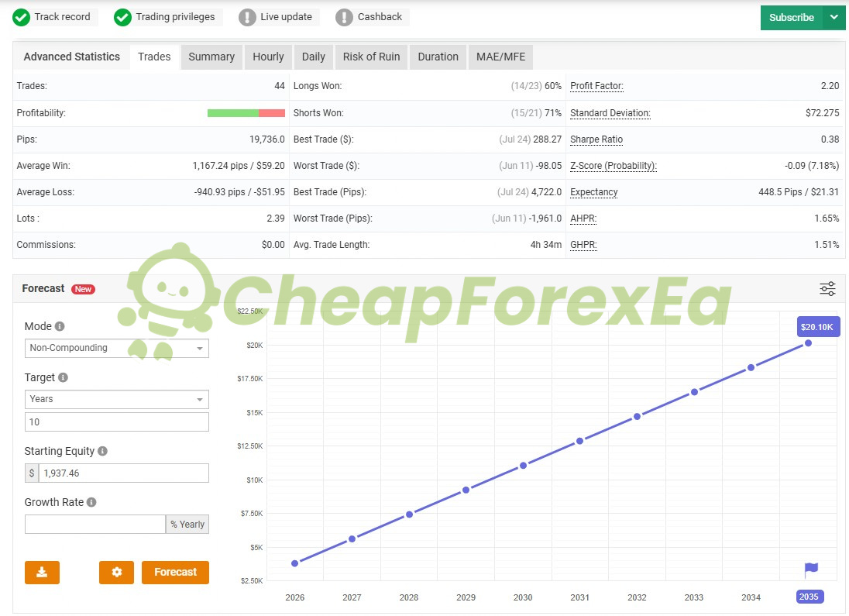Image resolution: width=849 pixels, height=616 pixels.
Task: Open the Forecast chart settings sliders icon
Action: (x=827, y=289)
